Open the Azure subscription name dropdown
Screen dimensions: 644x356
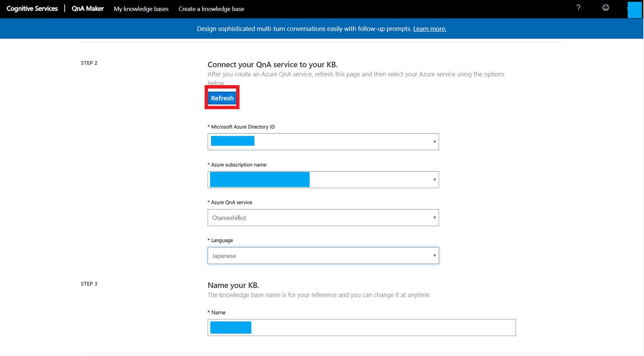[x=323, y=180]
